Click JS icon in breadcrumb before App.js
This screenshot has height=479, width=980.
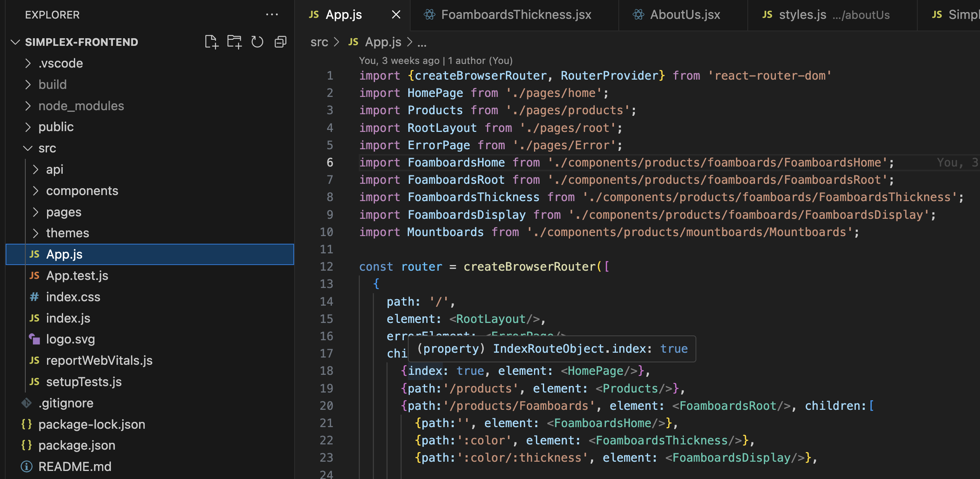pos(353,42)
